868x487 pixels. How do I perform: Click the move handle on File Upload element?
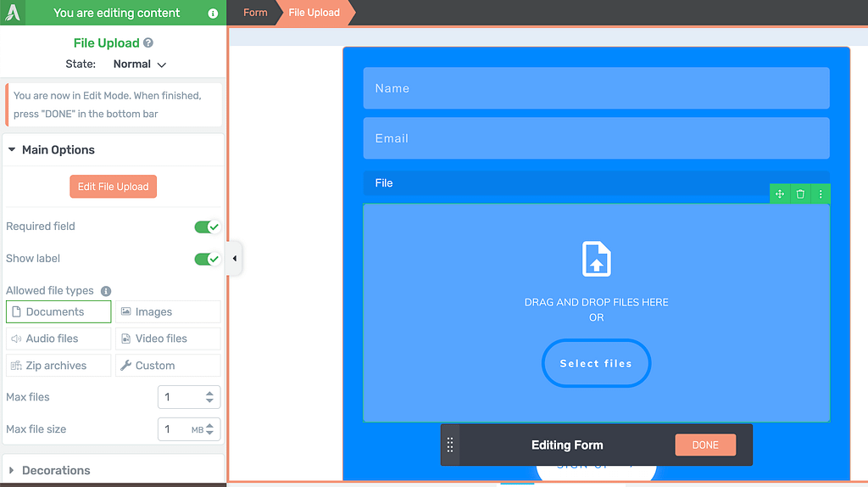(780, 194)
